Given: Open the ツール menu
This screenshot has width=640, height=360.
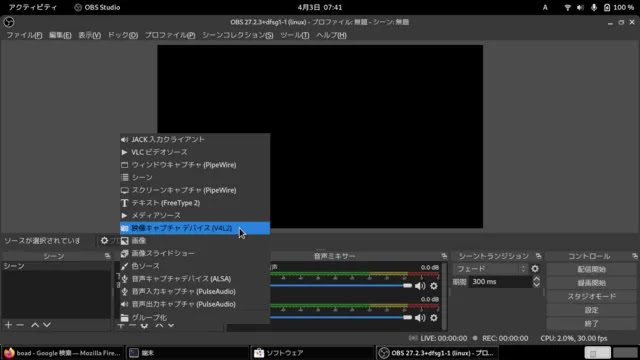Looking at the screenshot, I should click(294, 35).
